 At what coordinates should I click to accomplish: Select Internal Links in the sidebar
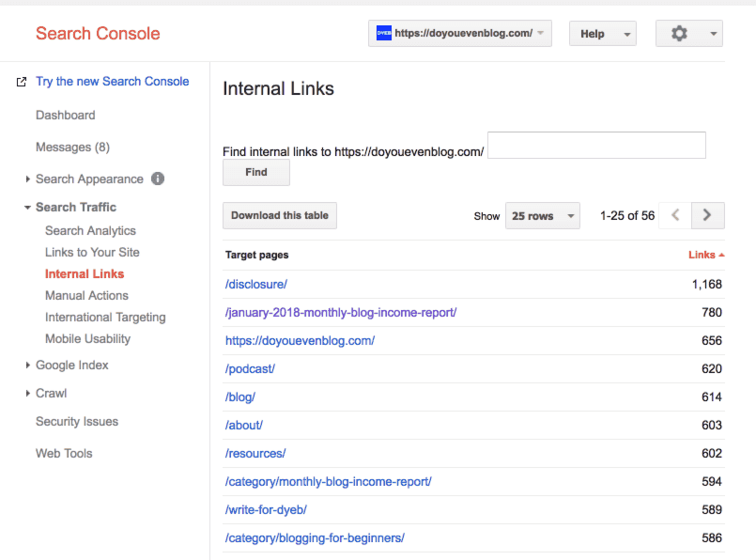tap(85, 274)
